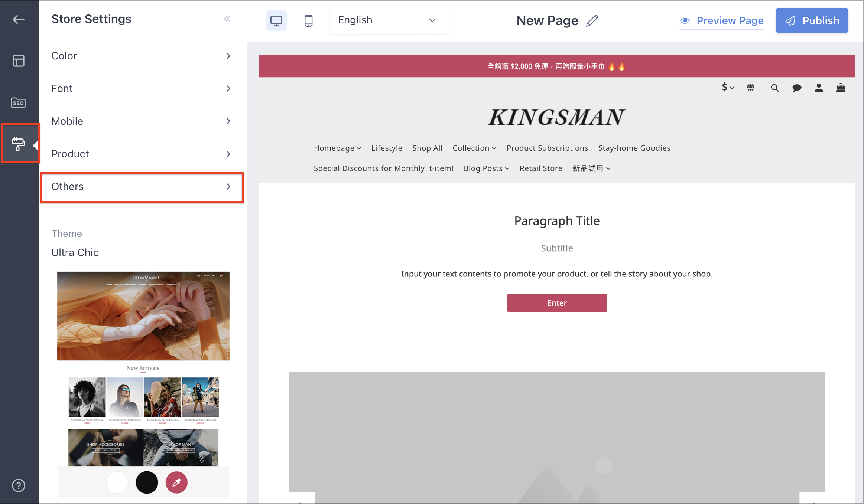864x504 pixels.
Task: Click the New Page title text
Action: tap(547, 21)
